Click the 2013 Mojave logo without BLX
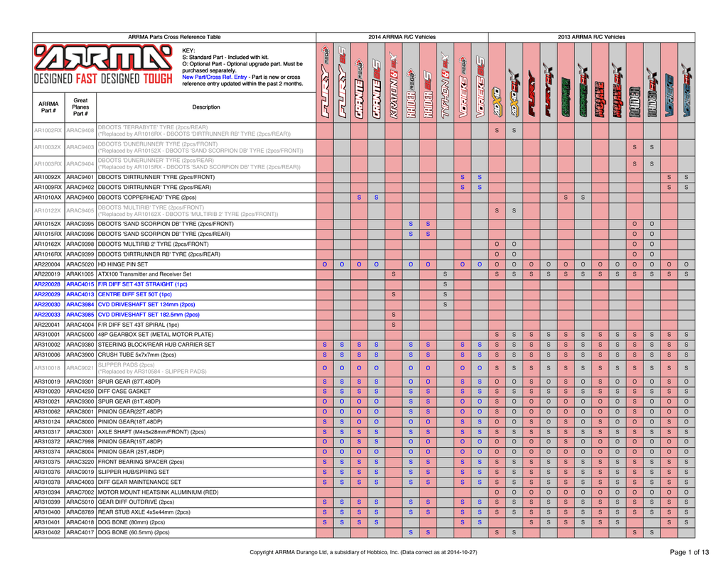The height and width of the screenshot is (562, 728). (600, 99)
